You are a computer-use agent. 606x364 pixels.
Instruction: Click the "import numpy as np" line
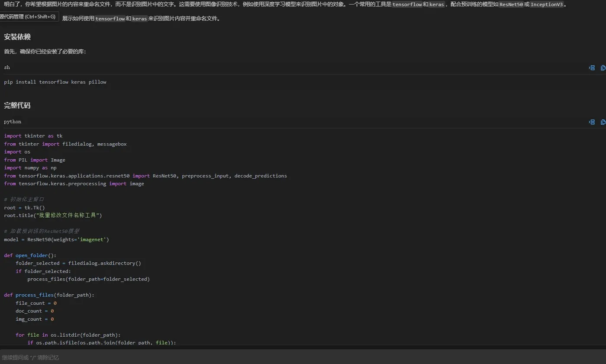pyautogui.click(x=30, y=168)
